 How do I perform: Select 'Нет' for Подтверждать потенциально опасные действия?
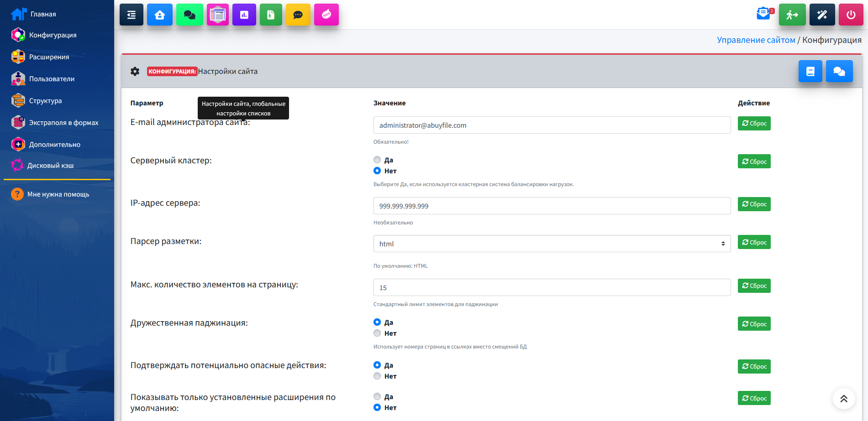coord(377,376)
